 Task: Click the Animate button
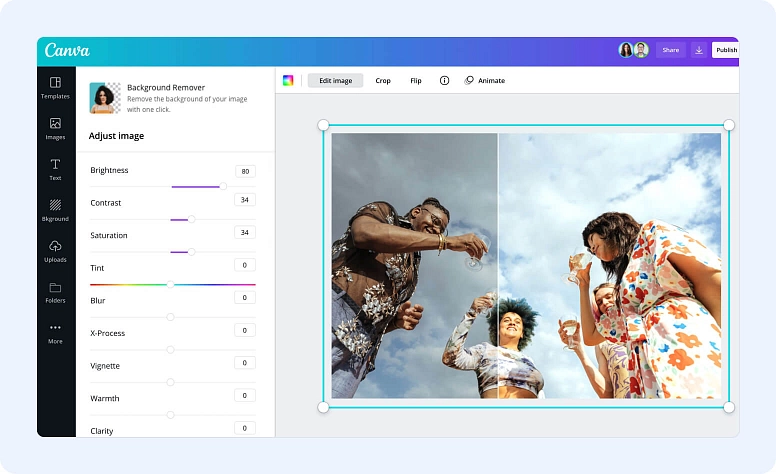[x=485, y=80]
